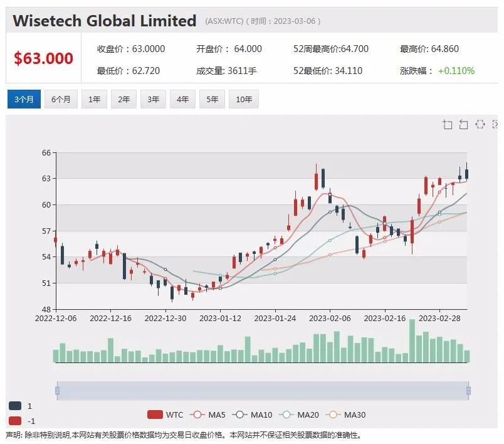The height and width of the screenshot is (444, 504).
Task: Switch to the 10年 range
Action: 244,99
